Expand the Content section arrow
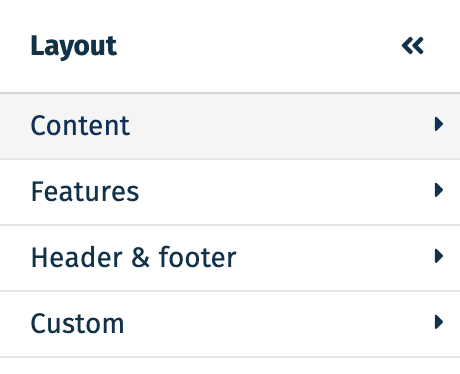 (439, 124)
